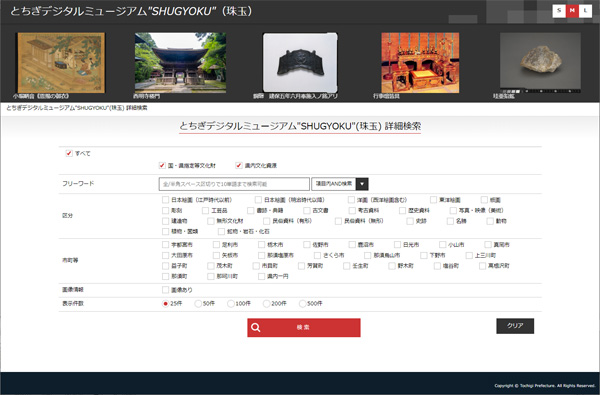Screen dimensions: 600x395
Task: Open the 銅磬 bronze gong thumbnail
Action: (300, 63)
